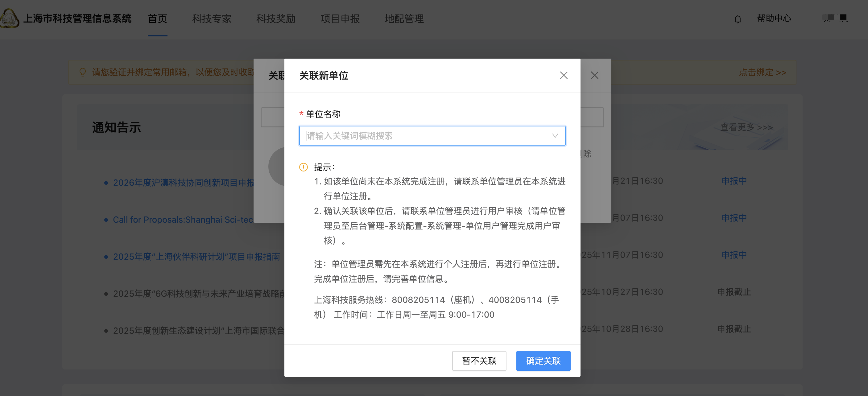Open the 首页 navigation tab
Viewport: 868px width, 396px height.
pos(157,19)
